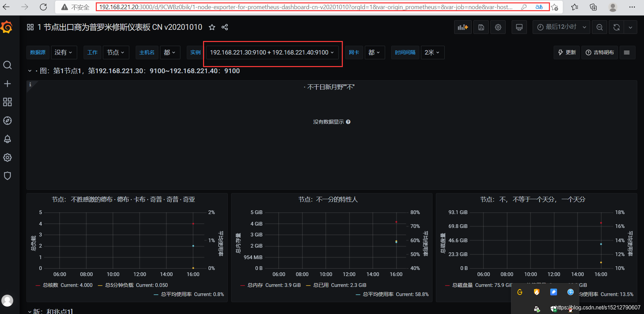Open the Dashboards grid icon in sidebar

pyautogui.click(x=7, y=102)
